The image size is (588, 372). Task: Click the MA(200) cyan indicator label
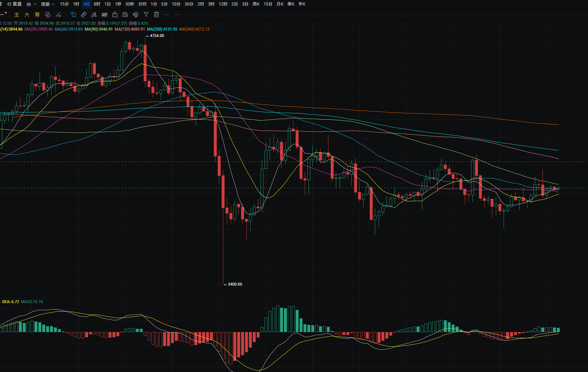[162, 29]
